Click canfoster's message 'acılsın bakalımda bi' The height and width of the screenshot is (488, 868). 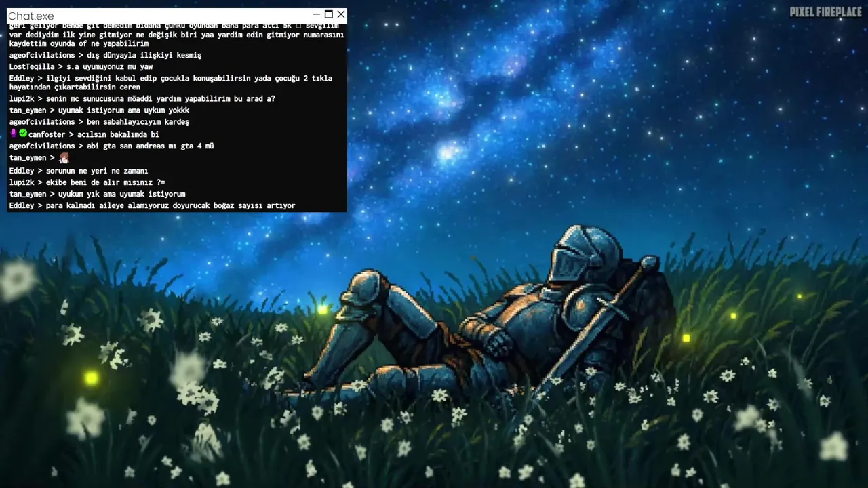[118, 134]
